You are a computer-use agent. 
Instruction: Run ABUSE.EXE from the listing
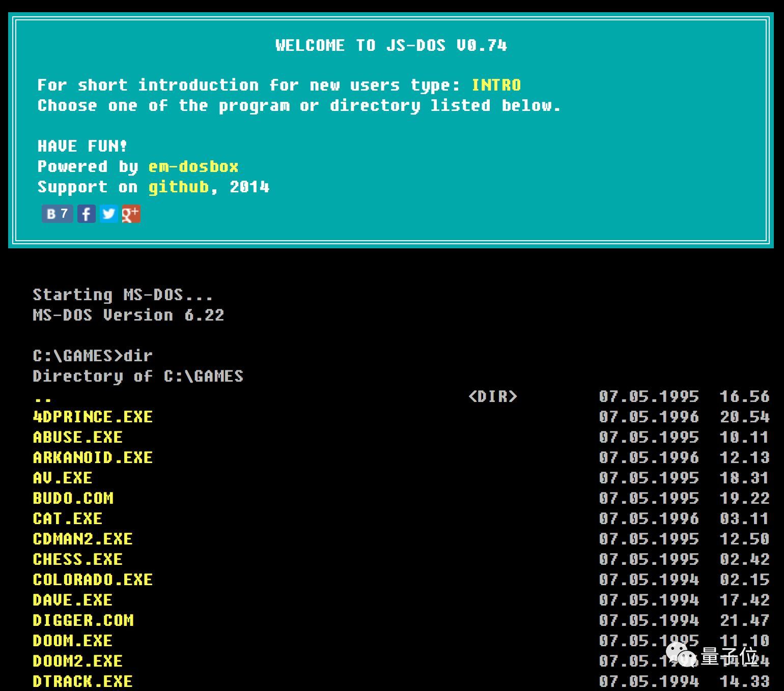(x=77, y=437)
